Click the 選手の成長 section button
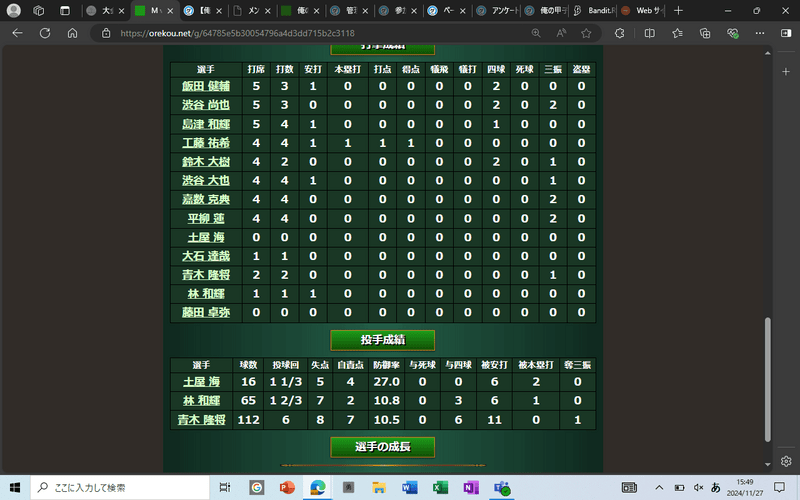The height and width of the screenshot is (500, 800). pyautogui.click(x=382, y=445)
